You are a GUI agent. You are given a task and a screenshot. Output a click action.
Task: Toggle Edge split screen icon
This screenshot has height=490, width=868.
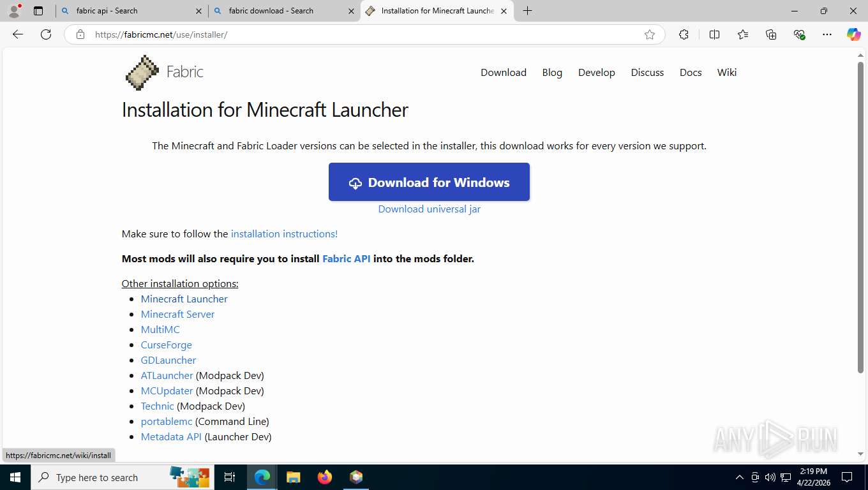[714, 34]
